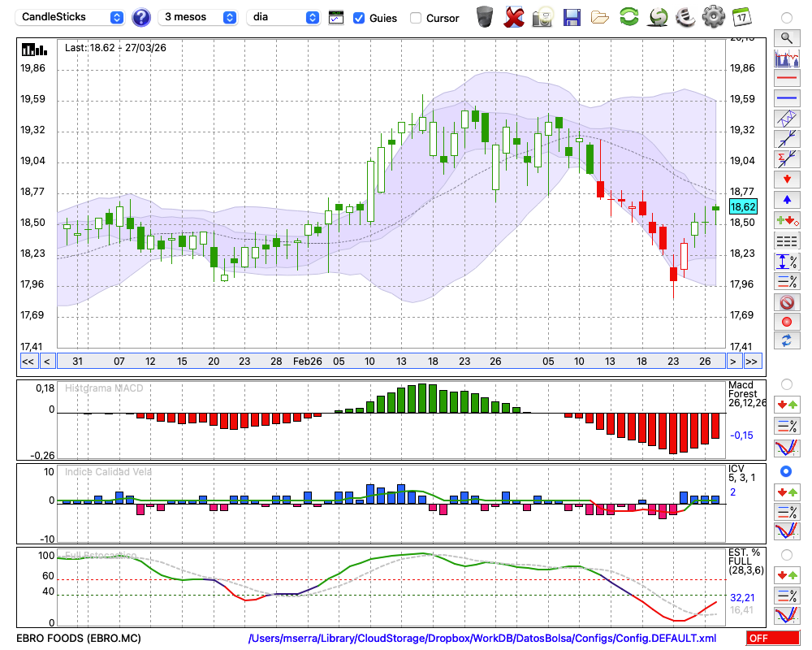Select the Macd Forest panel radio button

[786, 383]
